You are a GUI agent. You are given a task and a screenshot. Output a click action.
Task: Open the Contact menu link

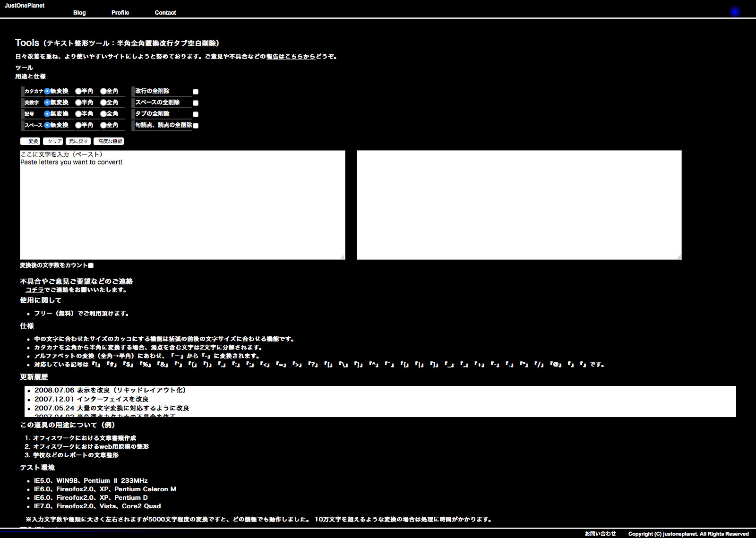[x=165, y=13]
